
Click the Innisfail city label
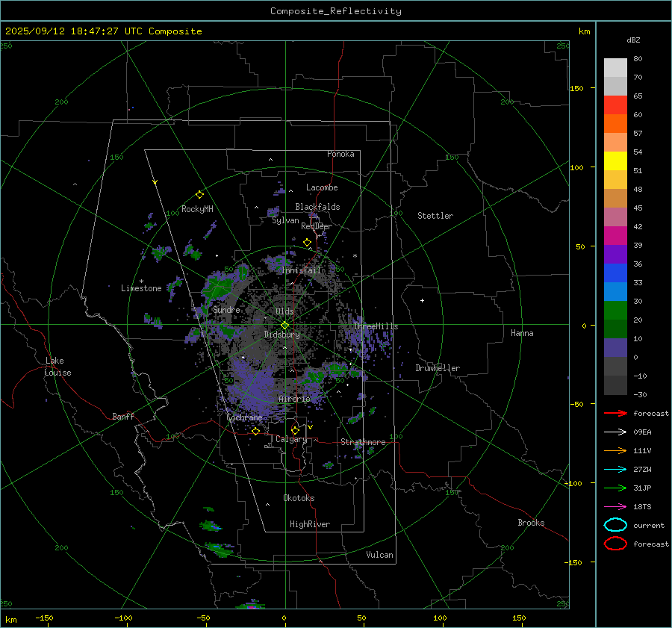(301, 270)
